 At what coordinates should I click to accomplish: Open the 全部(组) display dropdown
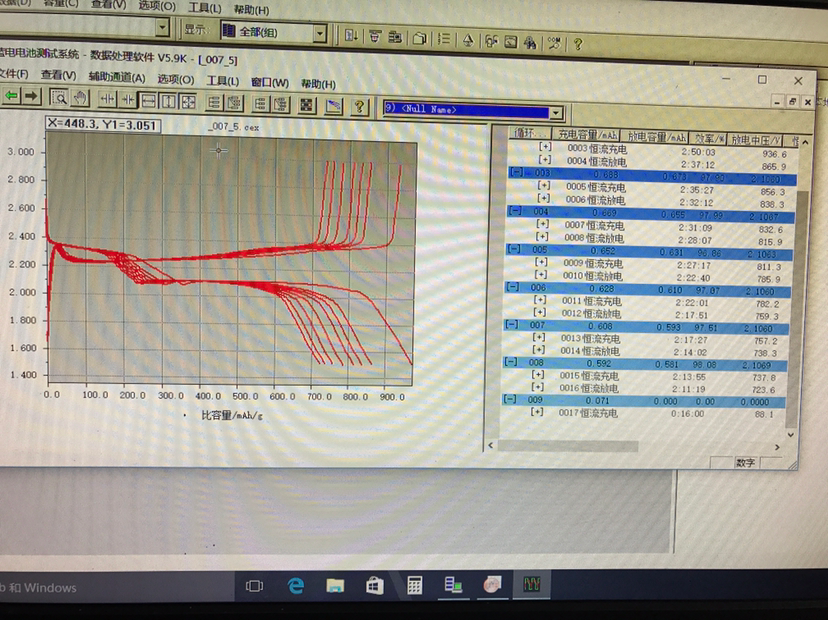(319, 33)
